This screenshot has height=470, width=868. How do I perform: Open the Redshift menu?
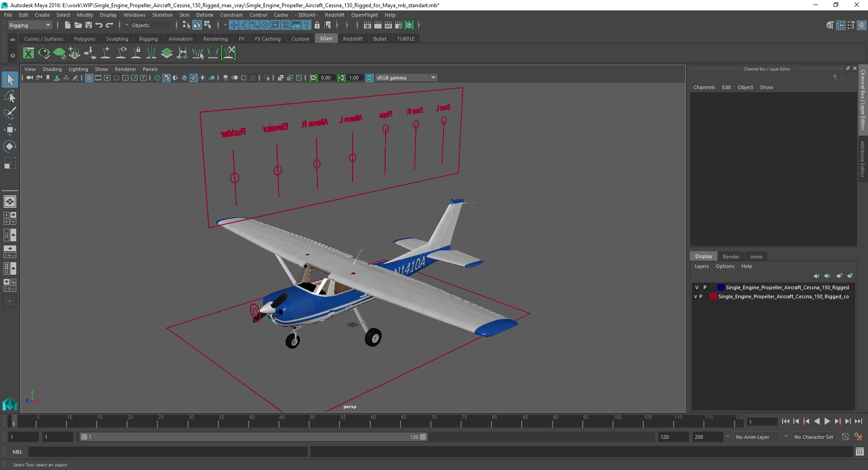click(335, 15)
